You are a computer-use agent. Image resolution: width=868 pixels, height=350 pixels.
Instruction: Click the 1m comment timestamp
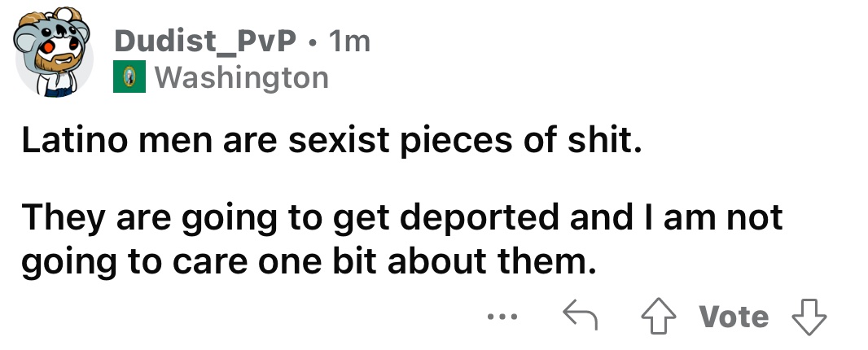click(349, 41)
